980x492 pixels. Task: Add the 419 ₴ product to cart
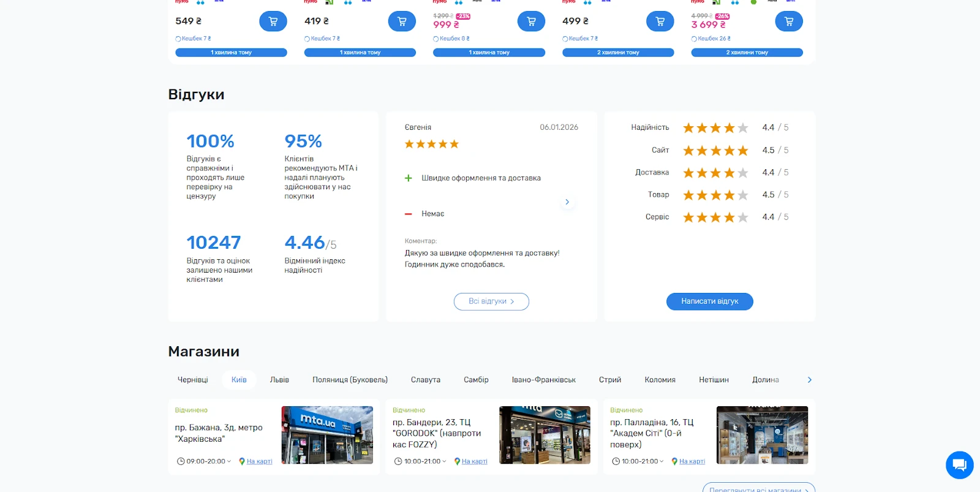(x=402, y=21)
